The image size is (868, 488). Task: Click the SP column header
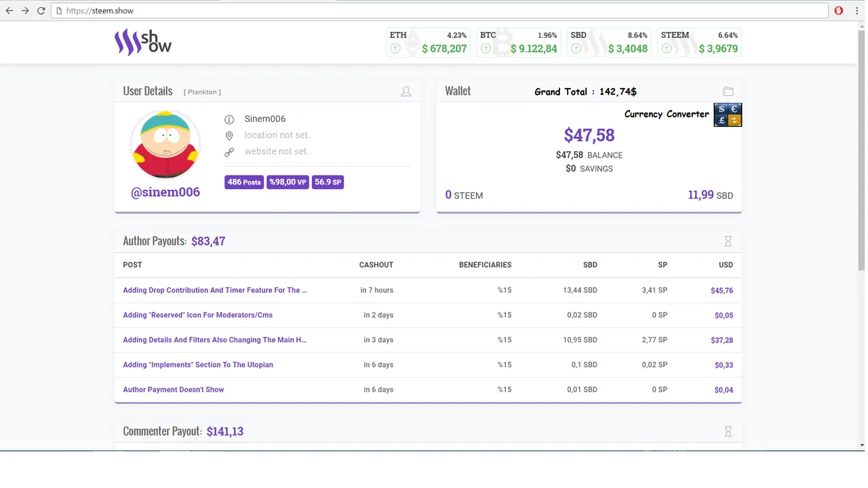click(663, 265)
